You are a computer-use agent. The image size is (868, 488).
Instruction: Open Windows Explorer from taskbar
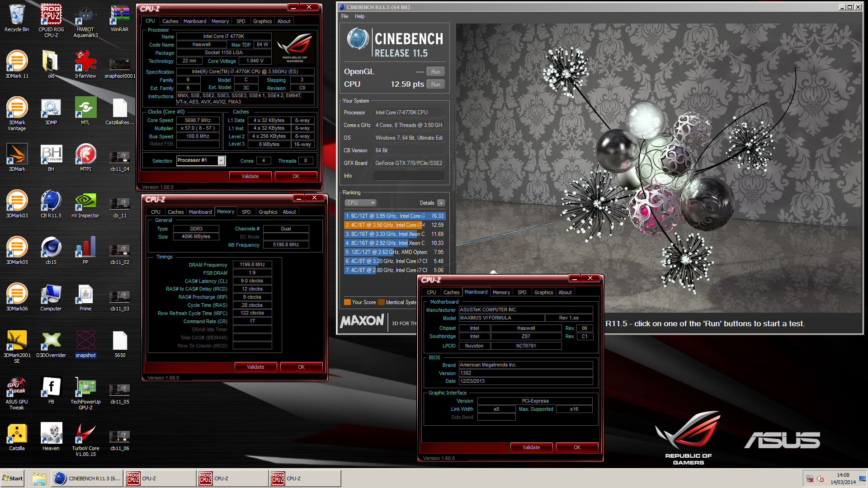[39, 479]
